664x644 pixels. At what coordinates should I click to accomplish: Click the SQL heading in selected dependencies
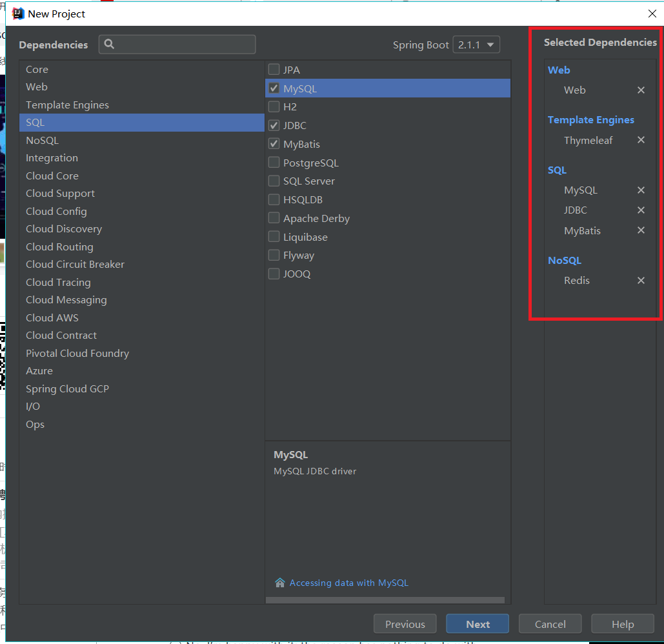pos(557,170)
